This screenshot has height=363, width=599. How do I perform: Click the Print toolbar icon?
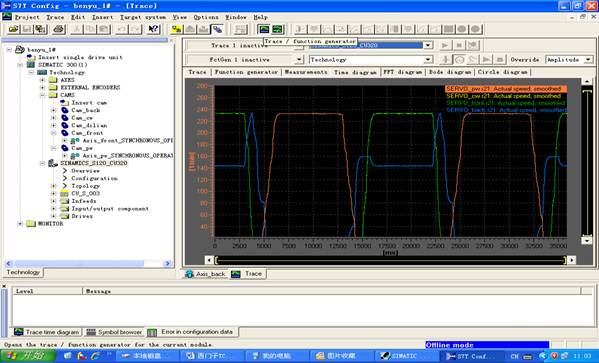tap(59, 29)
